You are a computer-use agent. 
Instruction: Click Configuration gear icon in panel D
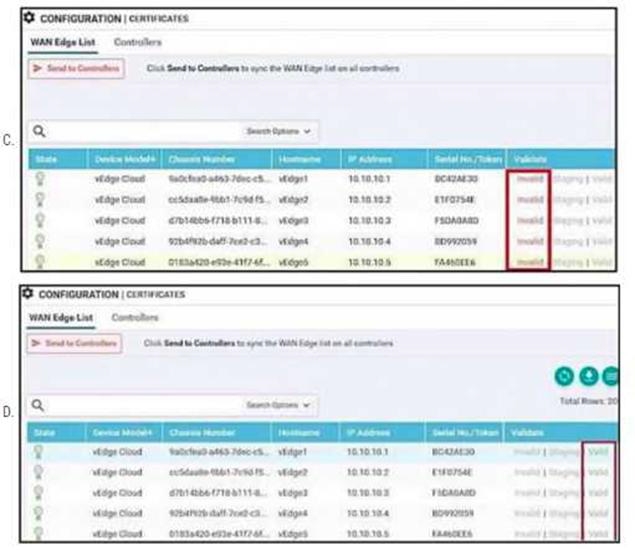28,293
